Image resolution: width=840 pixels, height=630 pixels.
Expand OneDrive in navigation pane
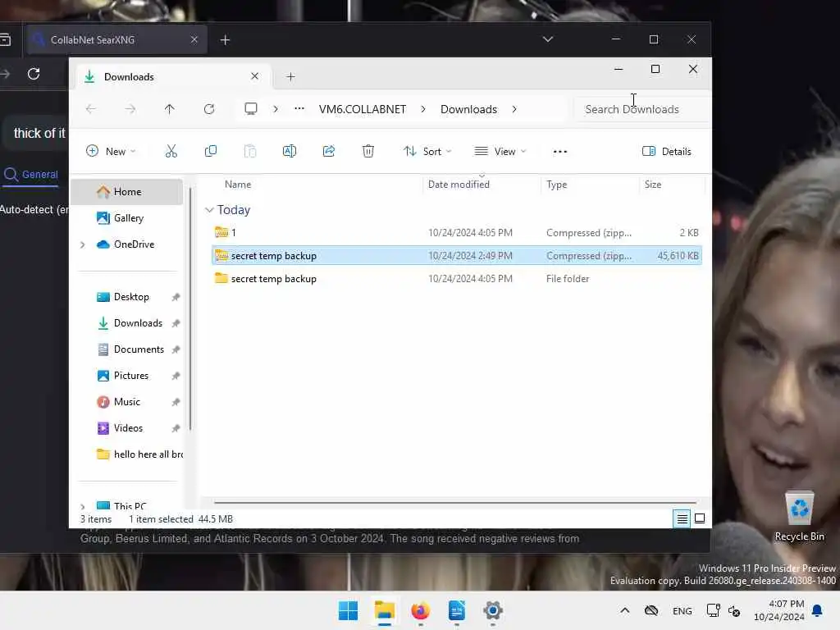83,244
